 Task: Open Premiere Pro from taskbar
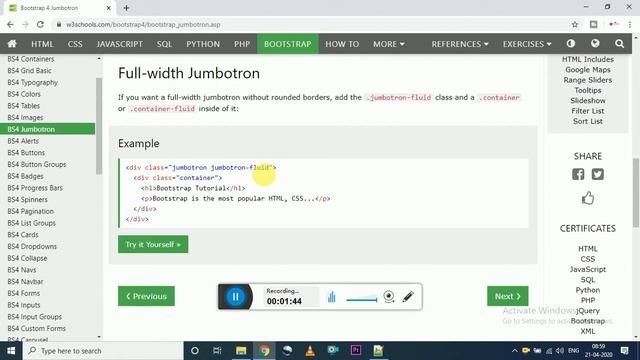click(356, 351)
